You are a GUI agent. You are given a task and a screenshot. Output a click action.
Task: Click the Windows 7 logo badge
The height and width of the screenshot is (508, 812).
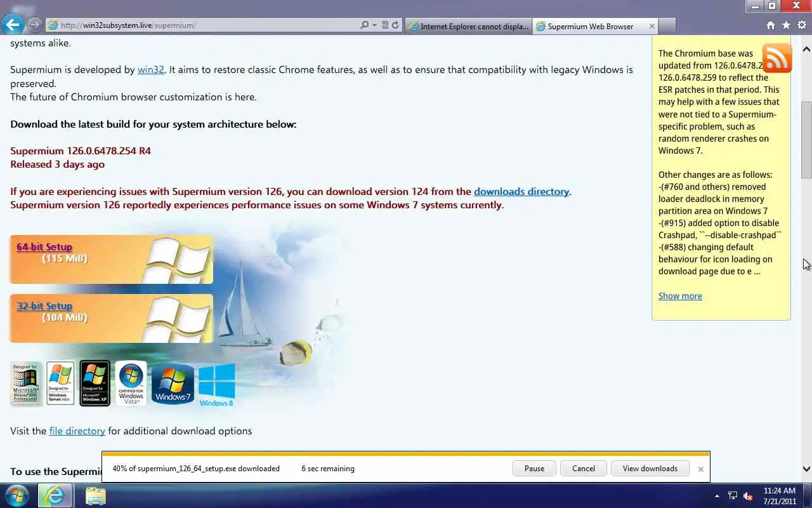[x=173, y=385]
